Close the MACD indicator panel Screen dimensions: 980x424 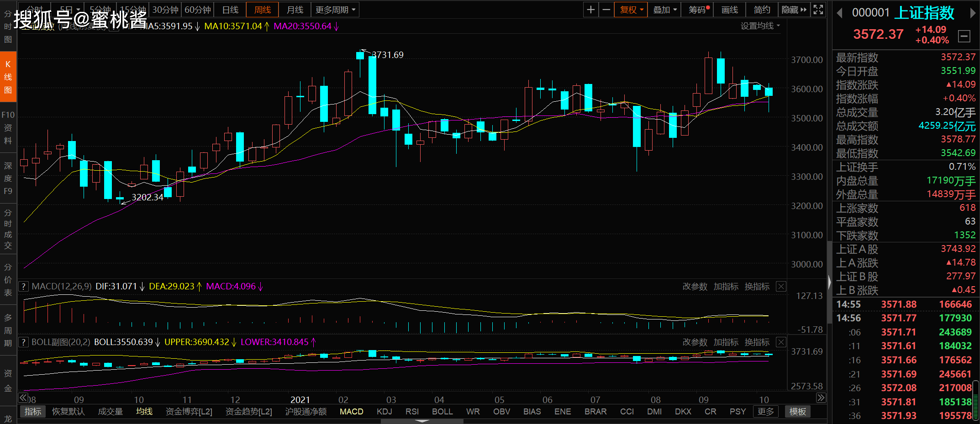tap(781, 287)
